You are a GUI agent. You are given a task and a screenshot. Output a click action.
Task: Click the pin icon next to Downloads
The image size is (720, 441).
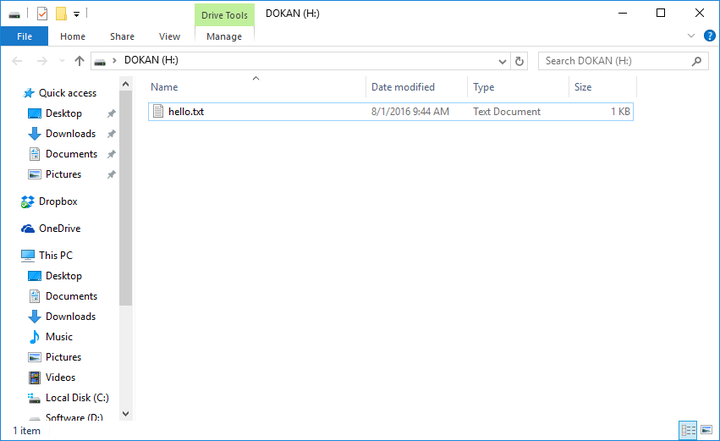(111, 134)
